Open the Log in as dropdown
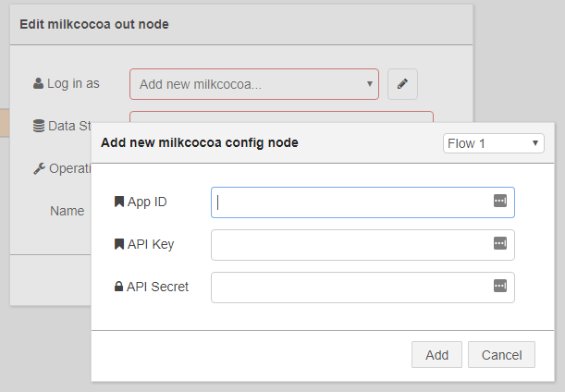The height and width of the screenshot is (392, 565). (x=254, y=83)
